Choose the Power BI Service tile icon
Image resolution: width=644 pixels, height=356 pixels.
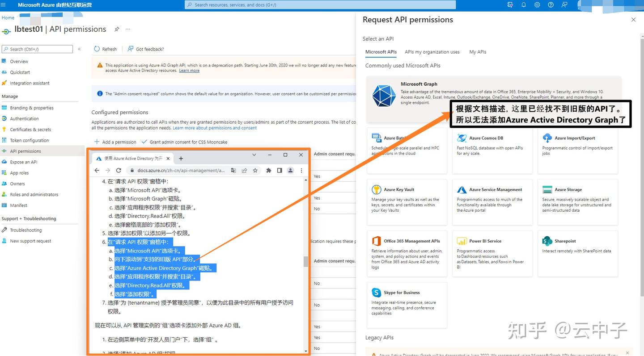(x=462, y=241)
